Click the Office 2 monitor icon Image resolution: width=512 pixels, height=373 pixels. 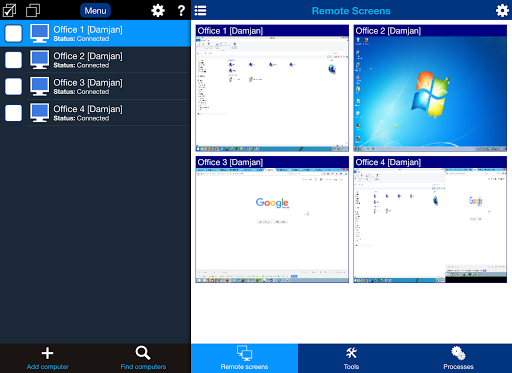[40, 60]
